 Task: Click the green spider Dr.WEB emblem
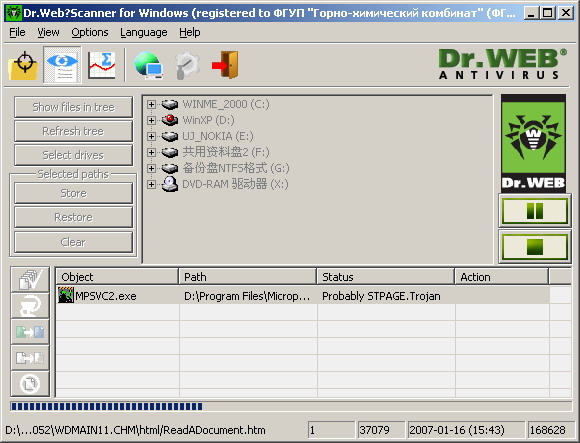533,143
